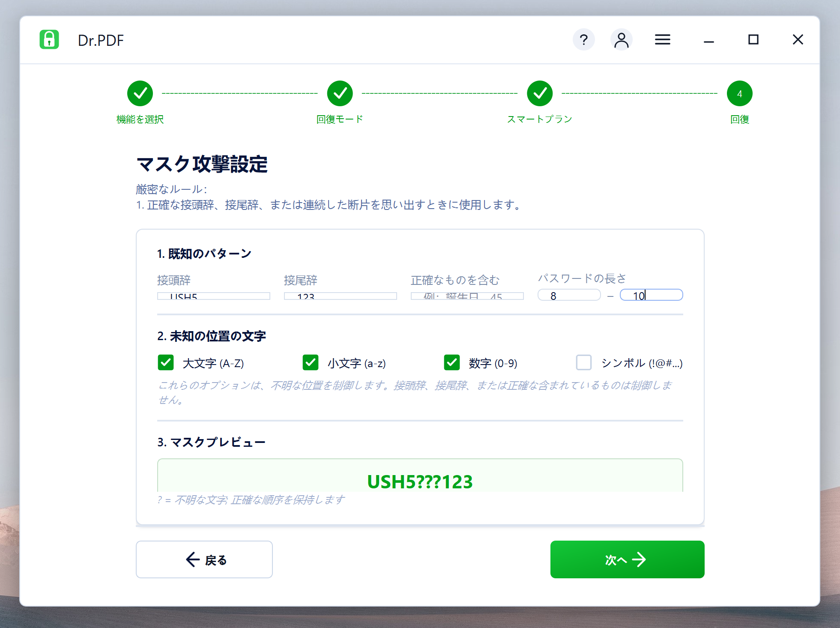
Task: Click the 厳密なルール: label
Action: tap(171, 189)
